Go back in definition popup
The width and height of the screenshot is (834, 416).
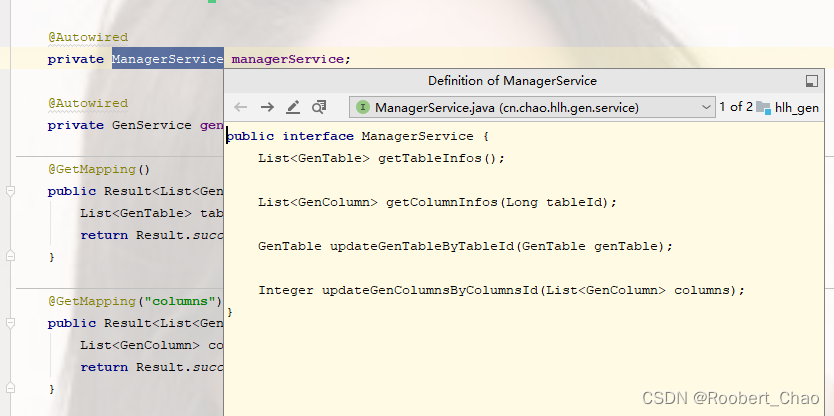(x=240, y=107)
